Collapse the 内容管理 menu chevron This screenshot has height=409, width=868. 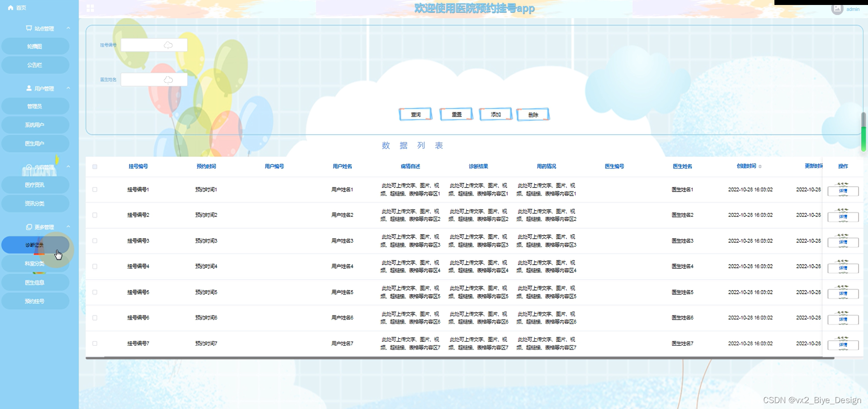(68, 167)
